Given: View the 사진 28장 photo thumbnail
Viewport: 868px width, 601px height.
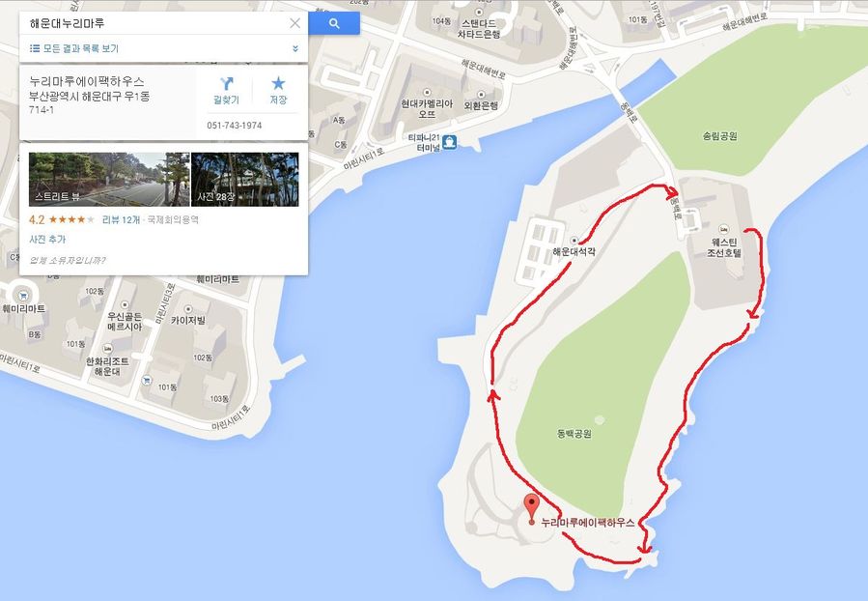Looking at the screenshot, I should (x=244, y=180).
